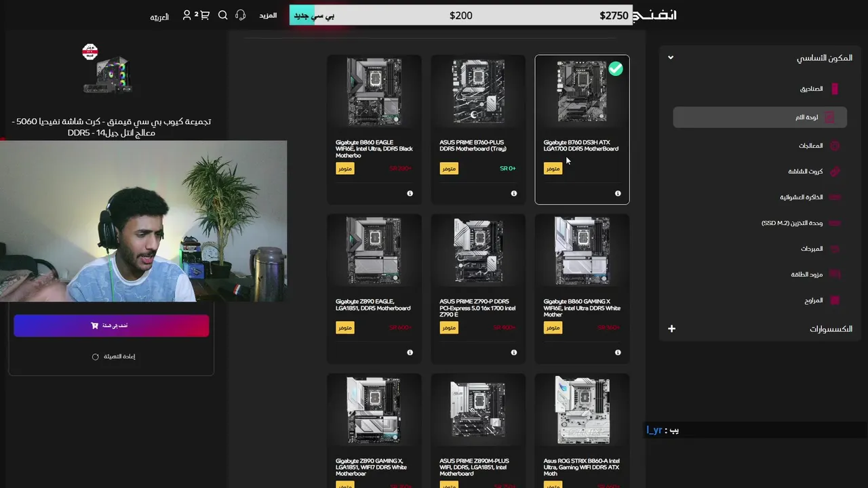Collapse the المكون الأساسي section chevron

[x=671, y=58]
